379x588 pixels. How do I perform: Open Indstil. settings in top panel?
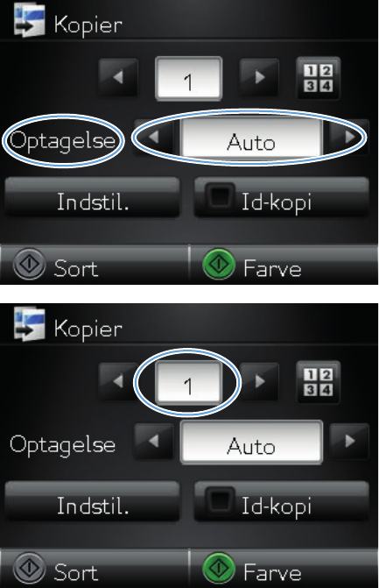[92, 197]
